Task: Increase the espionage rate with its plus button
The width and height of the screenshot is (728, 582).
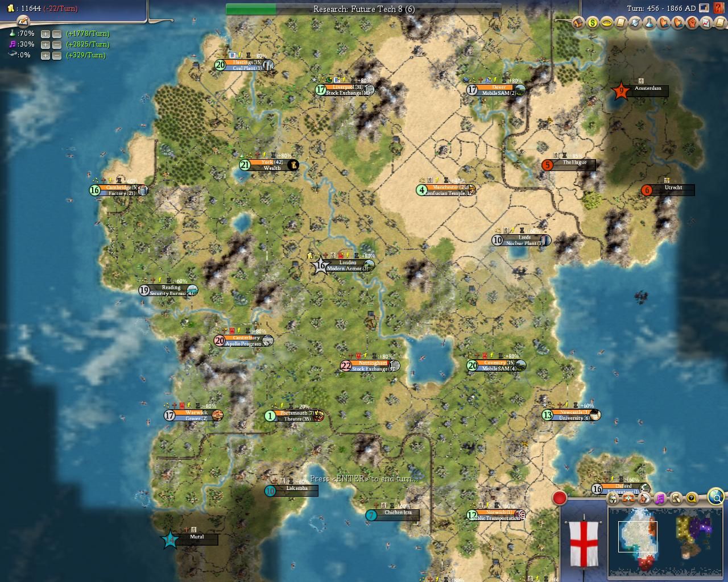Action: 45,55
